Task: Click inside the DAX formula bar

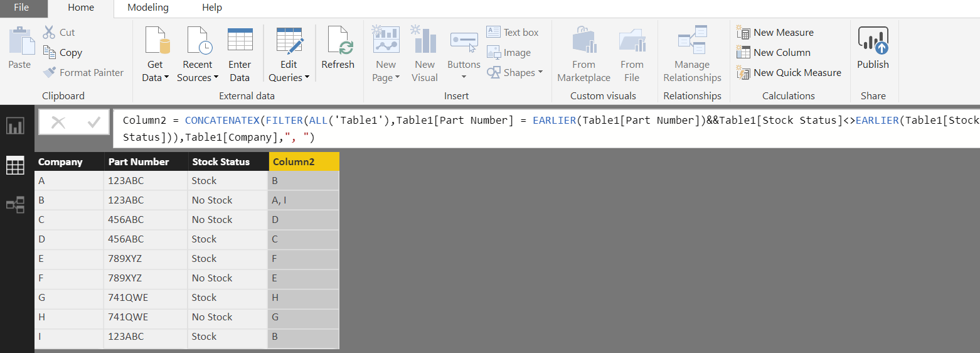Action: pos(546,129)
